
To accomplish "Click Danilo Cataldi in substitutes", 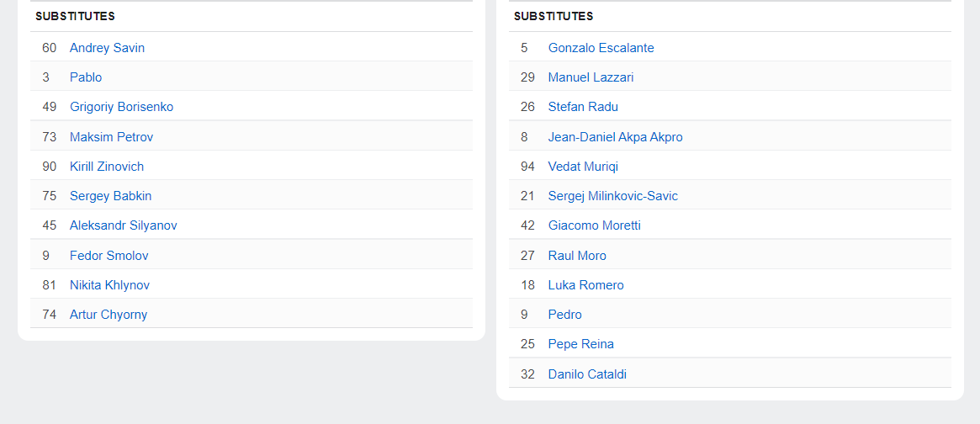I will pyautogui.click(x=587, y=374).
